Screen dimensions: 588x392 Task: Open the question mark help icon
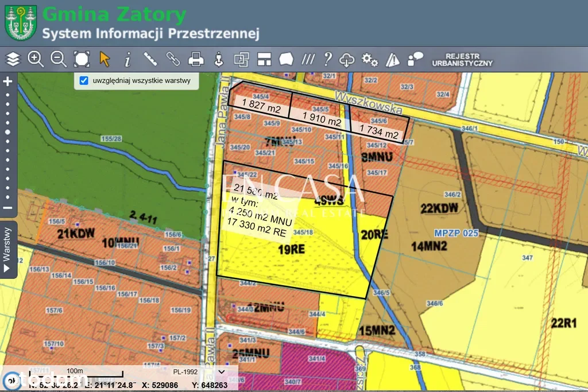[328, 59]
